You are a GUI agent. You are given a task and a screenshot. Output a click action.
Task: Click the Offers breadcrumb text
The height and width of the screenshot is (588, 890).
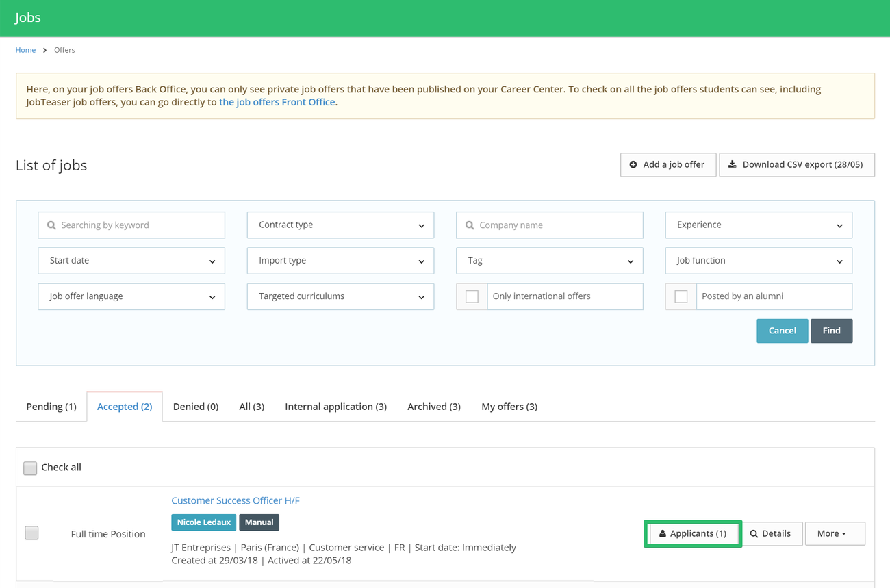point(64,50)
